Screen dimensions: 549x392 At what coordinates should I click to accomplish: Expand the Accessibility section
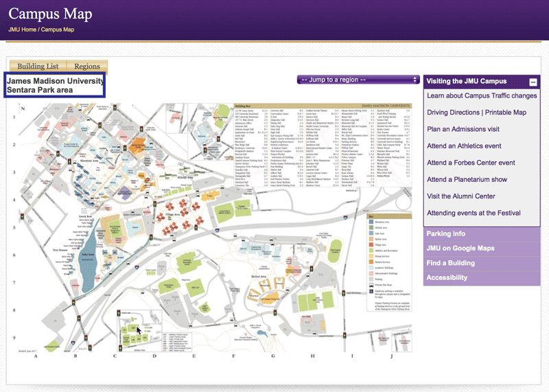coord(482,278)
